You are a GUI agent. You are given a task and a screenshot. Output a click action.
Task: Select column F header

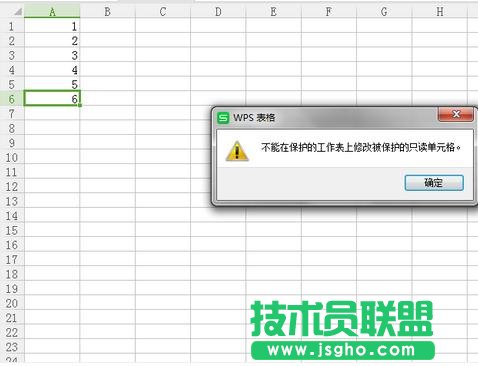(329, 12)
